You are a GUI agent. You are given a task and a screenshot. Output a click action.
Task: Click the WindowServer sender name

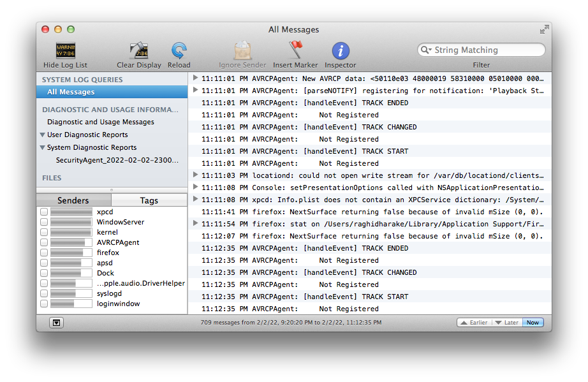(121, 222)
